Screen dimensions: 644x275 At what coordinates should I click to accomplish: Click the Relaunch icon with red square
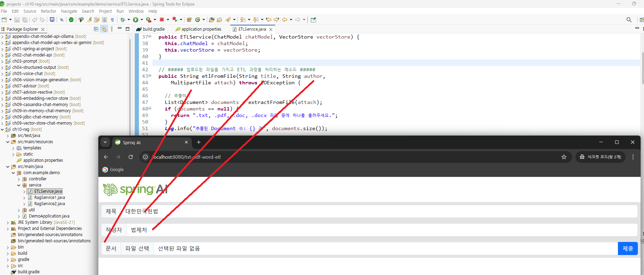(175, 20)
